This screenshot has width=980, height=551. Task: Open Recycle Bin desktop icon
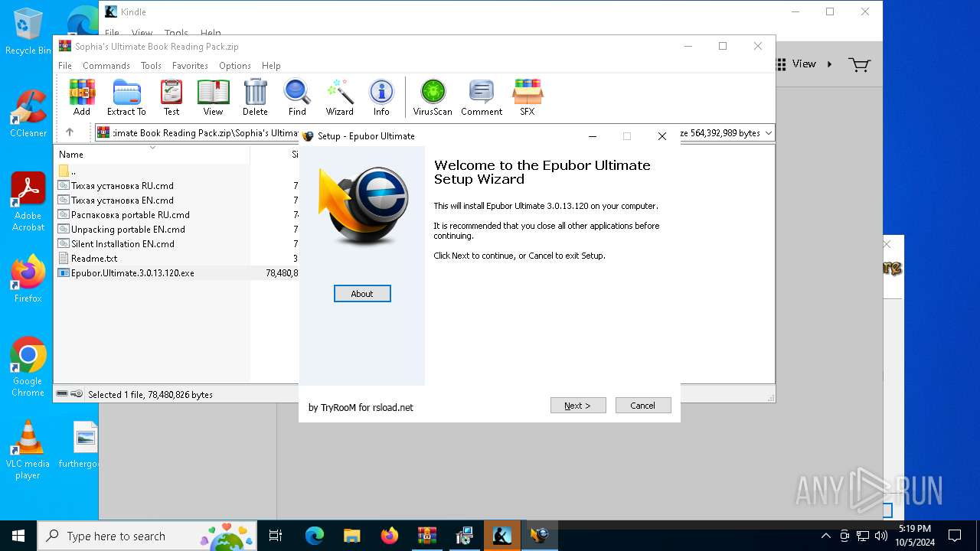tap(28, 32)
